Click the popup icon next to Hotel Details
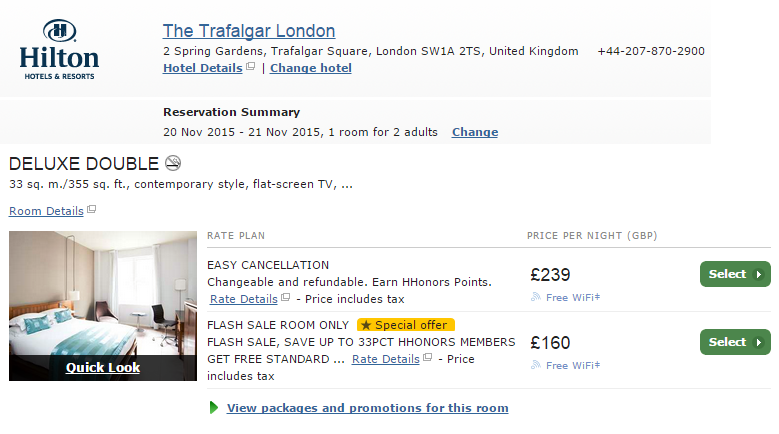 click(x=251, y=66)
